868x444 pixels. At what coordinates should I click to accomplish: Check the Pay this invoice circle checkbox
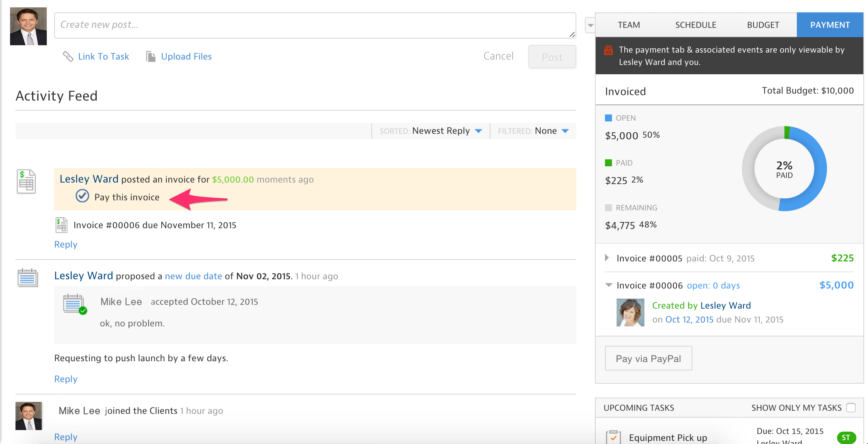[82, 196]
